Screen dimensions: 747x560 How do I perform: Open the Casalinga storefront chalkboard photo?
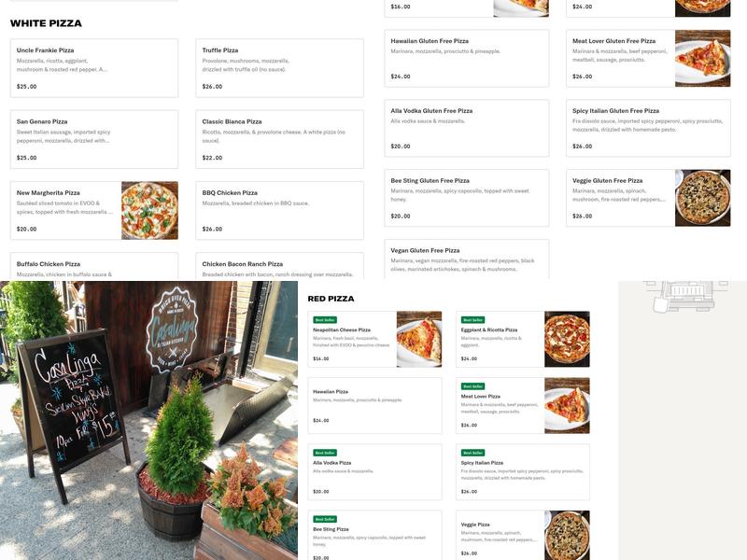click(x=149, y=420)
